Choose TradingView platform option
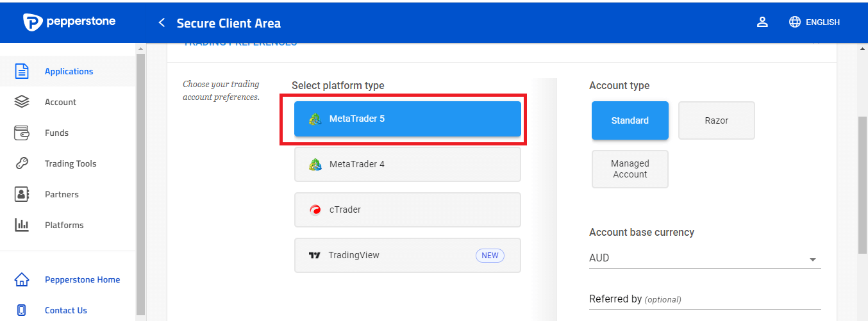 408,255
